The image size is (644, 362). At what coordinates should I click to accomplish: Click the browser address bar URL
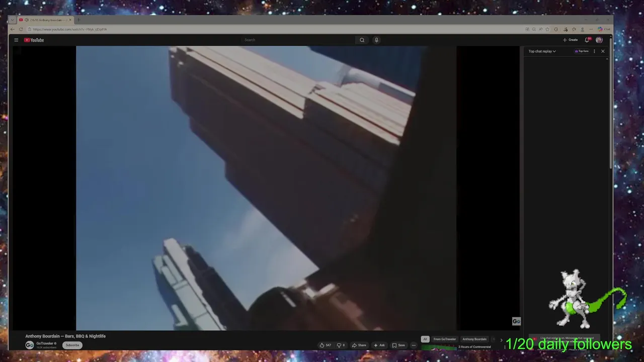[70, 29]
